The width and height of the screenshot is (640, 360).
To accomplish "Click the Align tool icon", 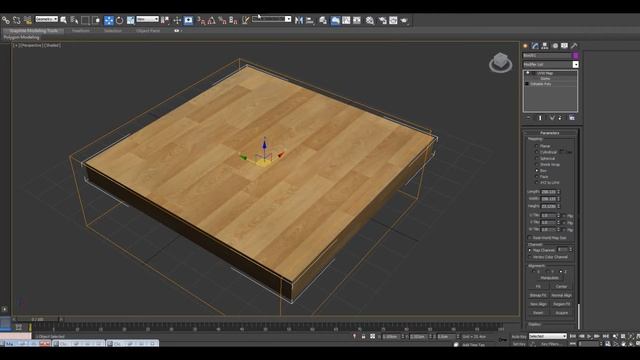I will (310, 20).
